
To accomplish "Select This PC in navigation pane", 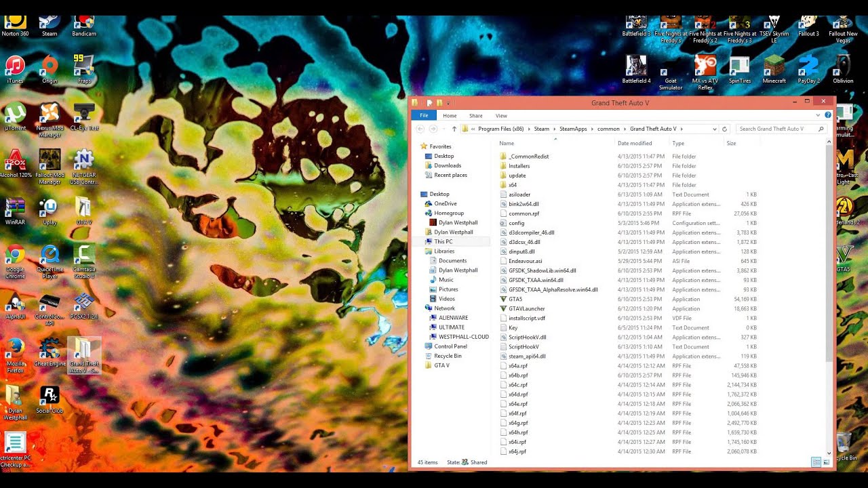I will [443, 241].
